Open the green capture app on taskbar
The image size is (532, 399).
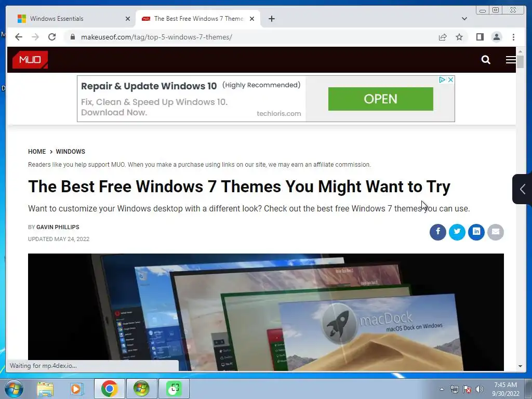pyautogui.click(x=174, y=389)
